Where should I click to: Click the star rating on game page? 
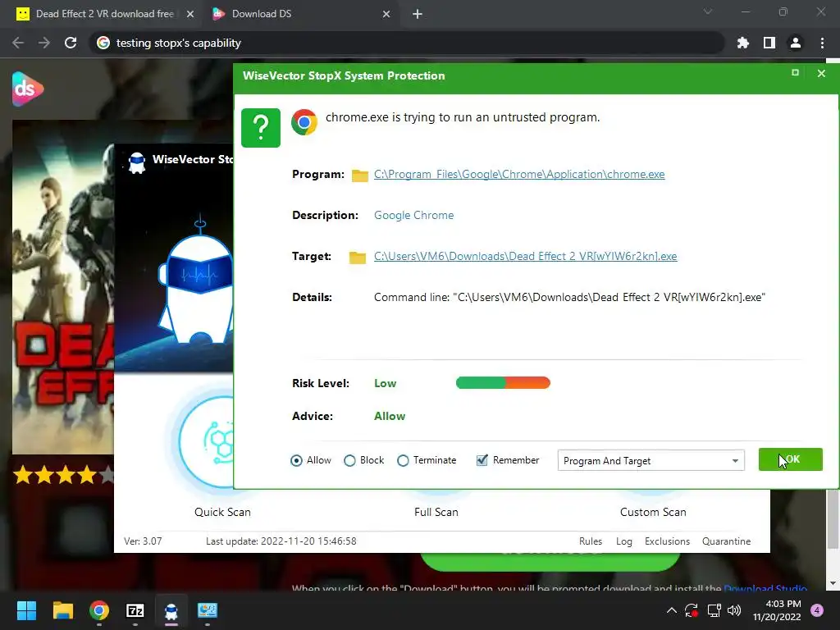(63, 475)
